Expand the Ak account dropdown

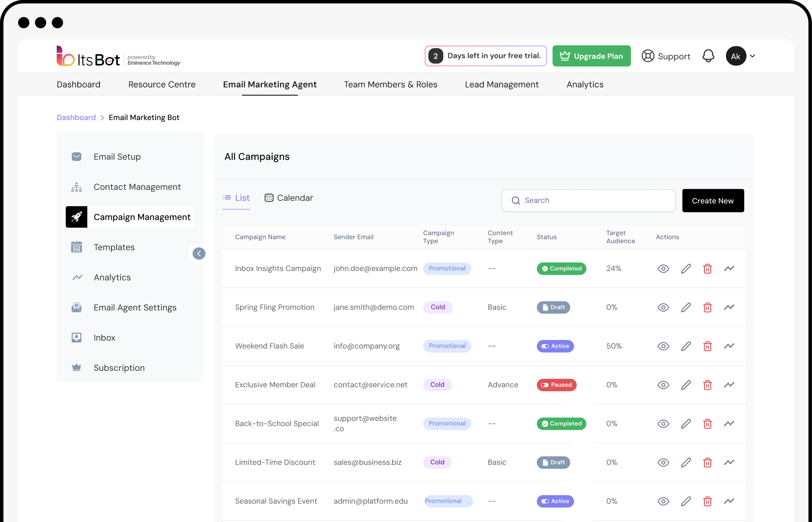coord(752,56)
